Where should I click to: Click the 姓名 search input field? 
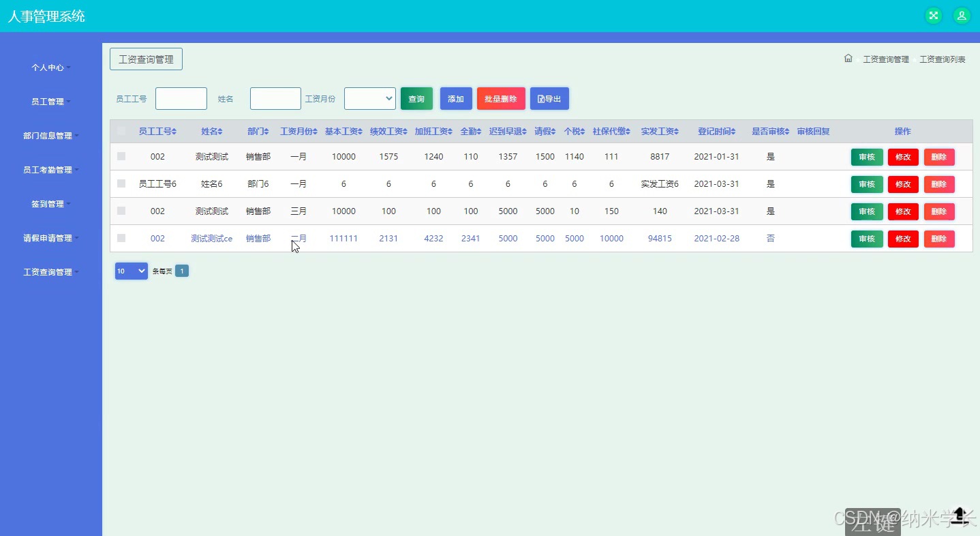[275, 98]
